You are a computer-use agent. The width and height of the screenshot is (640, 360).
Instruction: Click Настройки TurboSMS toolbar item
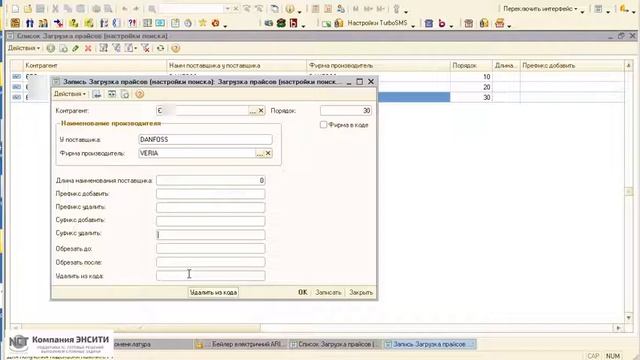[x=377, y=23]
